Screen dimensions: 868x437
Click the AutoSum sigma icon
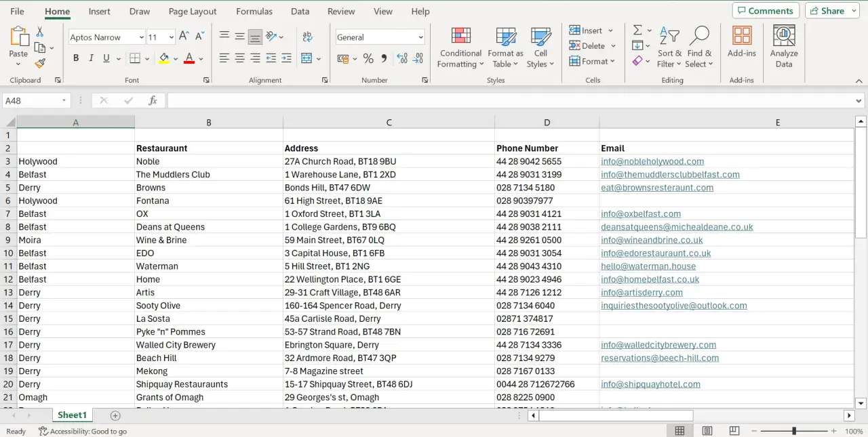pos(637,30)
